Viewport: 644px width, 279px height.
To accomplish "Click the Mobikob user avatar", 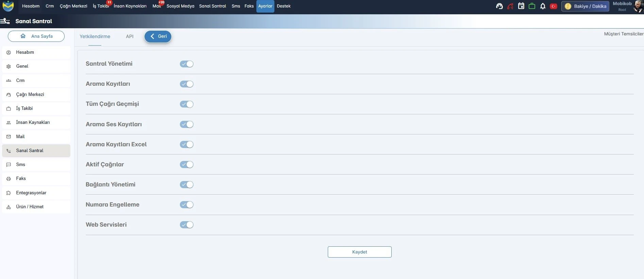I will tap(638, 6).
